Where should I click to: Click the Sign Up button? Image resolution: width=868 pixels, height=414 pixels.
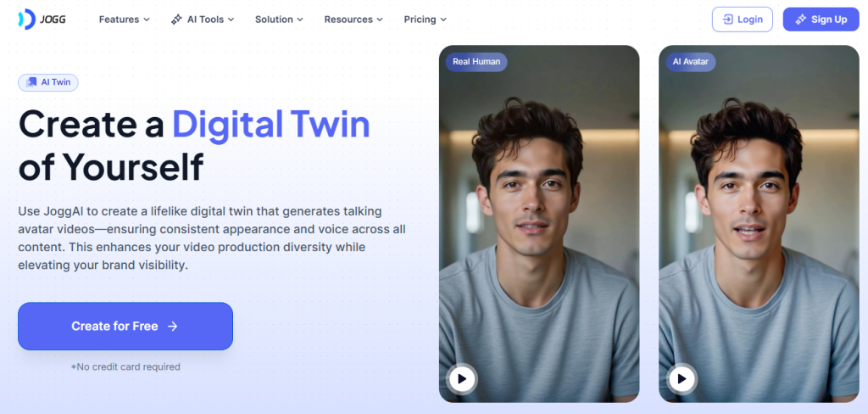821,20
